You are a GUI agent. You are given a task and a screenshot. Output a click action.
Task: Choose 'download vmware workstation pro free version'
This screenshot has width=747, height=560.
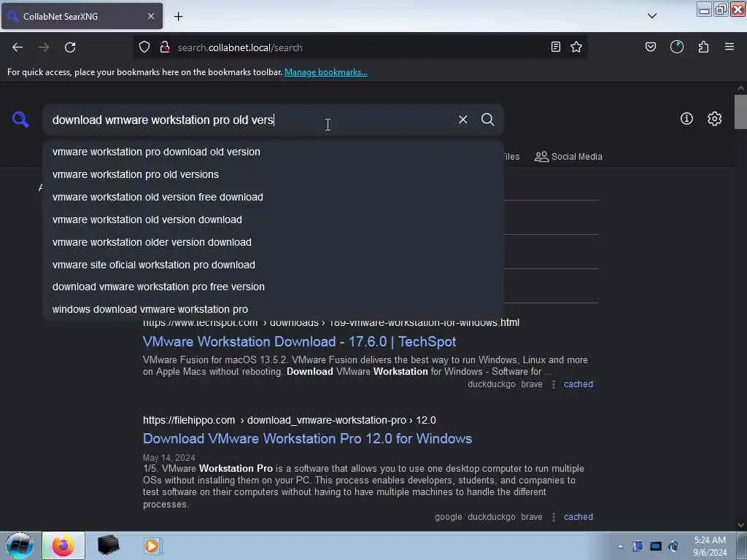[x=274, y=287]
